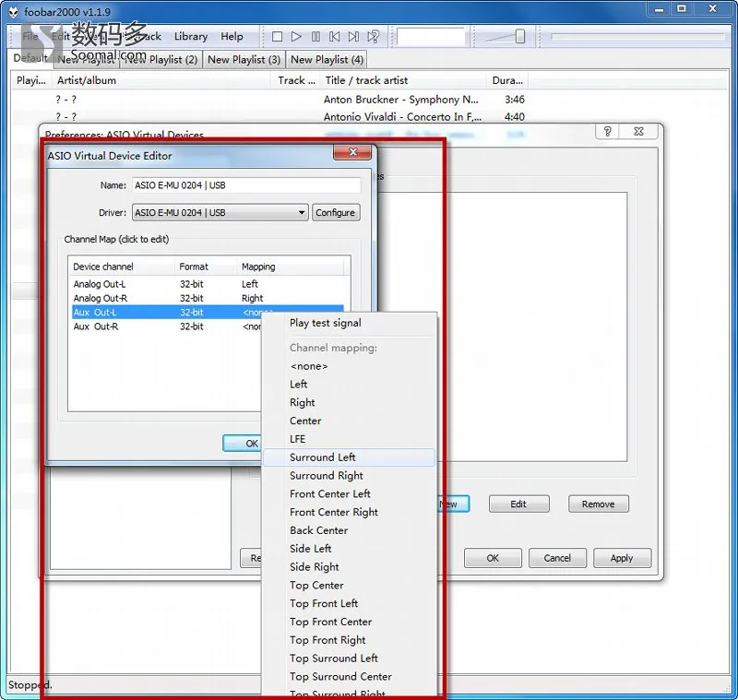This screenshot has height=700, width=738.
Task: Click OK in ASIO Virtual Device Editor
Action: pyautogui.click(x=242, y=444)
